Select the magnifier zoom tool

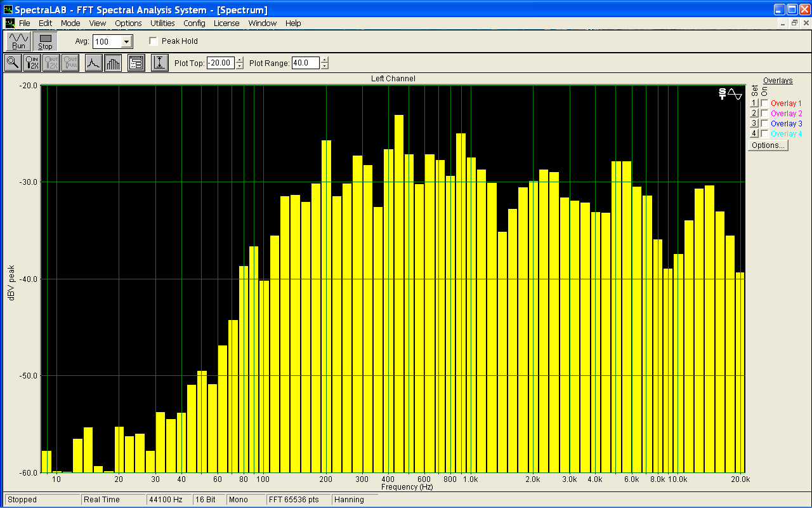click(x=13, y=63)
